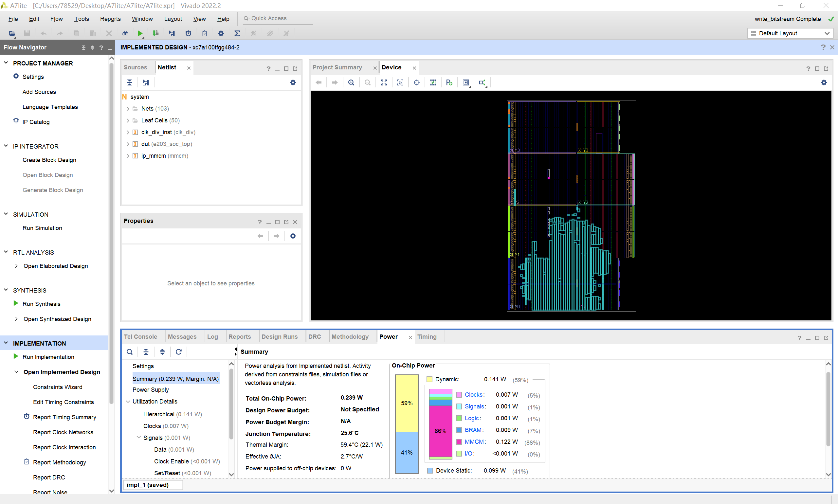Screen dimensions: 838x504
Task: Click Zoom In in the Device view
Action: coord(351,82)
